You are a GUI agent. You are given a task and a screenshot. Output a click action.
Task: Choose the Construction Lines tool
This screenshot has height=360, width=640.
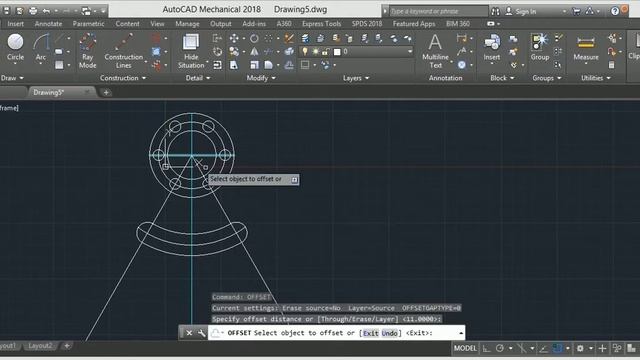point(123,51)
